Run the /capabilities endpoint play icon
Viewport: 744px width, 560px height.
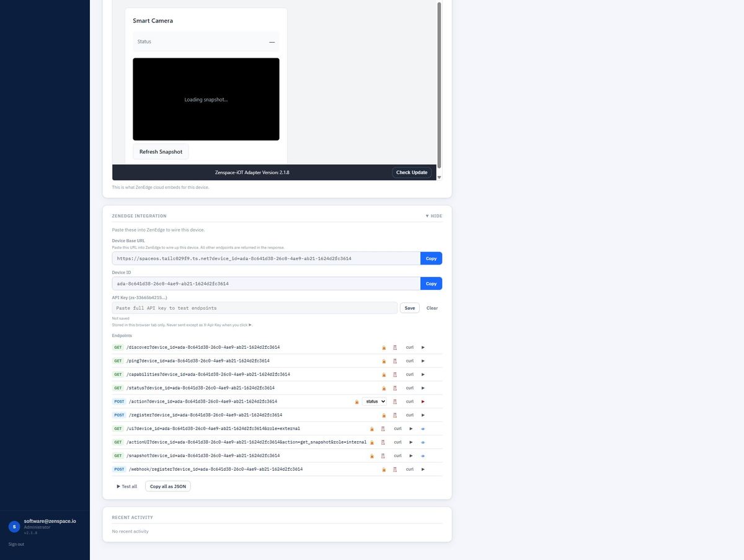(x=423, y=375)
